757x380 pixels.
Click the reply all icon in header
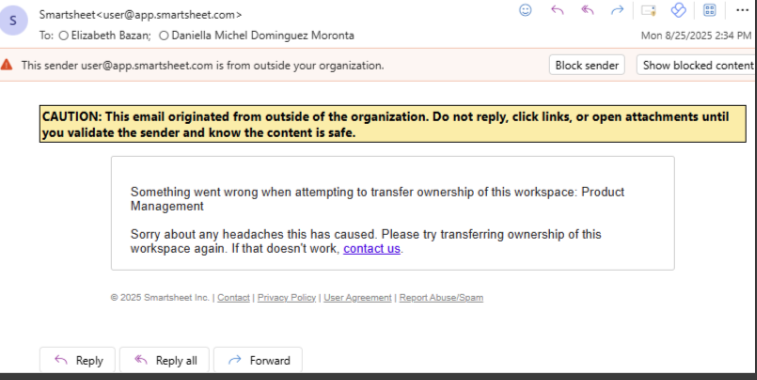[588, 10]
